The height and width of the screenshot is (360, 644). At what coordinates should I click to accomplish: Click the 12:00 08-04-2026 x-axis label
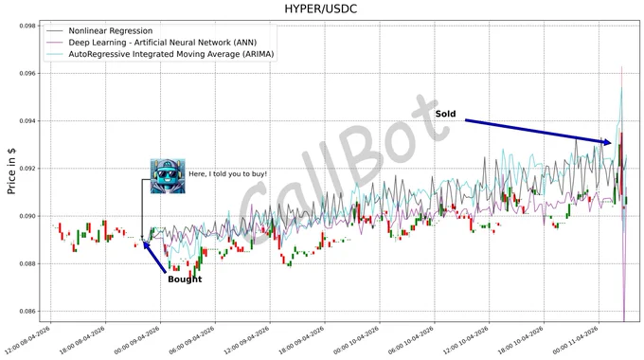[x=27, y=341]
